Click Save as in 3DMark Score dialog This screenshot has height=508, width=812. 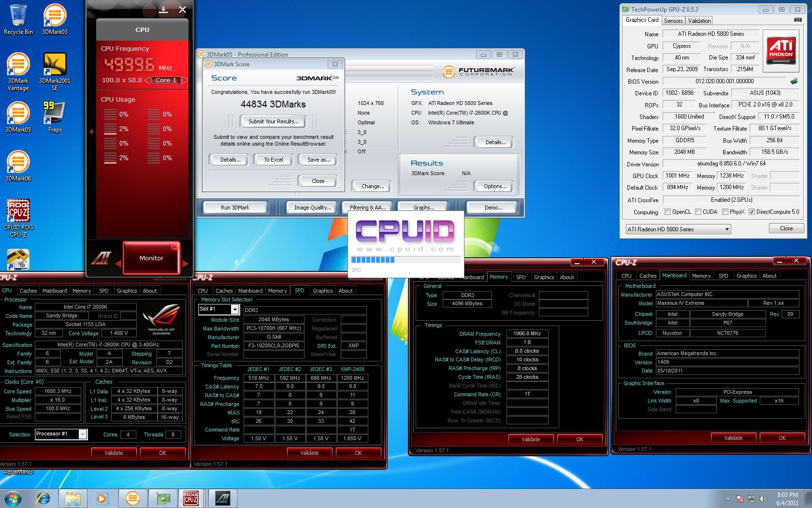coord(319,160)
